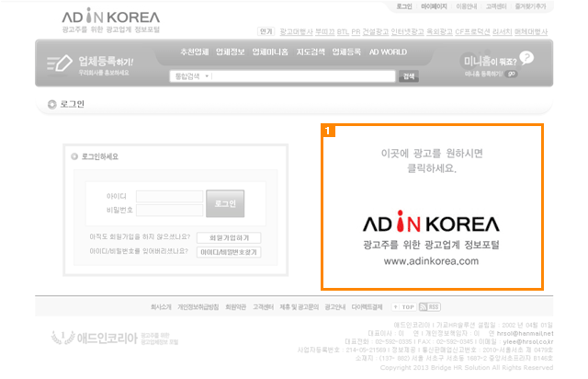The height and width of the screenshot is (379, 588).
Task: Click the 아이디/비밀번호찾기 button
Action: (x=229, y=252)
